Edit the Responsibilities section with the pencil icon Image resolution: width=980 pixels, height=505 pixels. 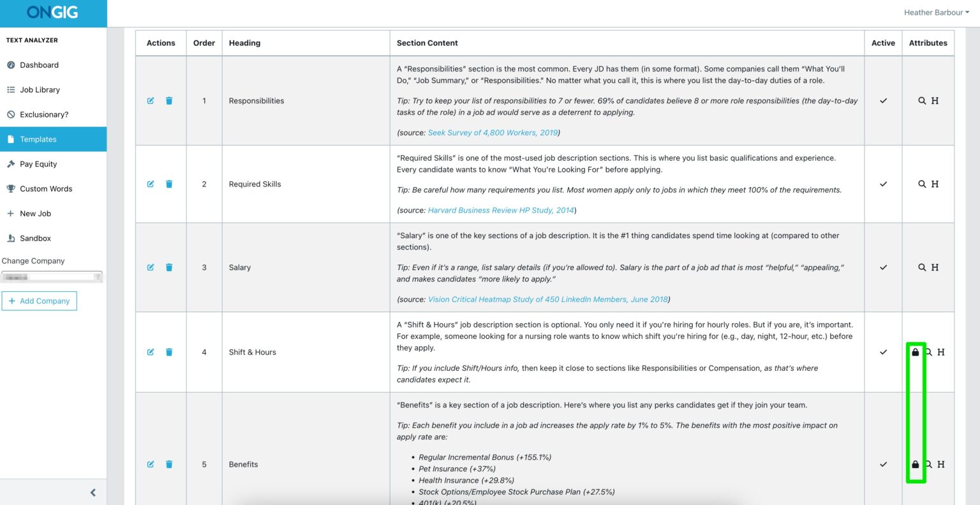tap(151, 100)
